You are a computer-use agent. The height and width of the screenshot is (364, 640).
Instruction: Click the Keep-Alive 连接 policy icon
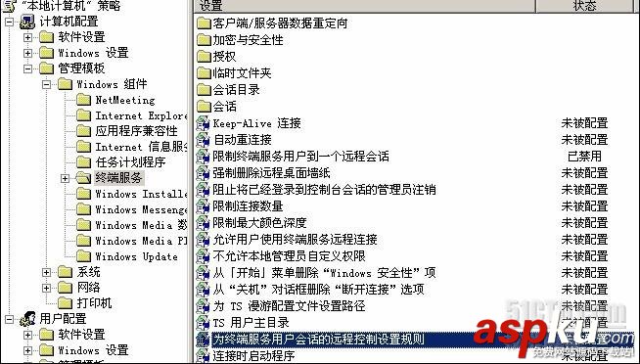[203, 123]
